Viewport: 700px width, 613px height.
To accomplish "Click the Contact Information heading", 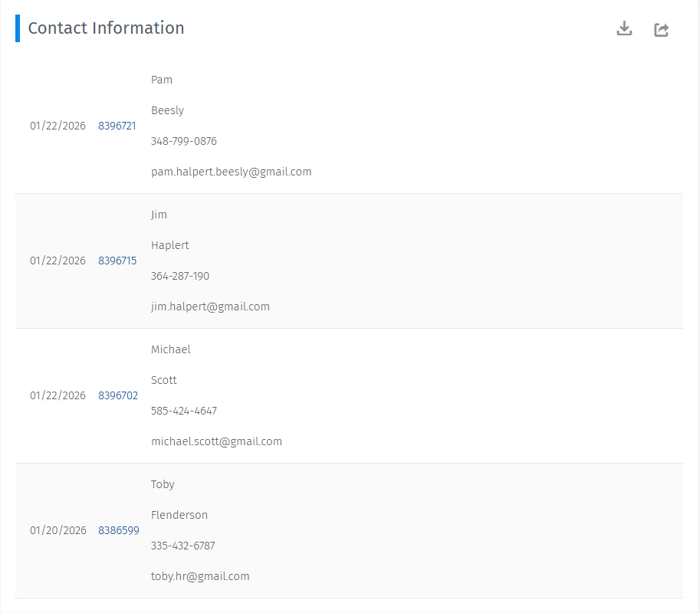I will pos(106,28).
